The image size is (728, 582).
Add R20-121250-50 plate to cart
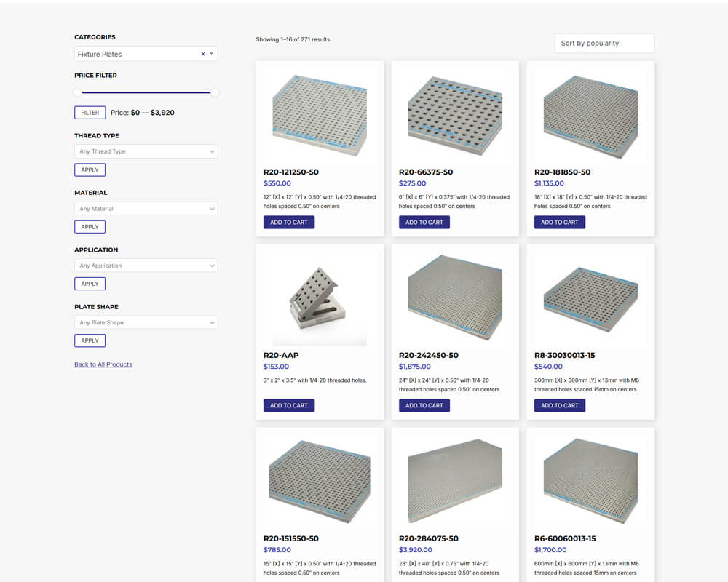pos(289,223)
